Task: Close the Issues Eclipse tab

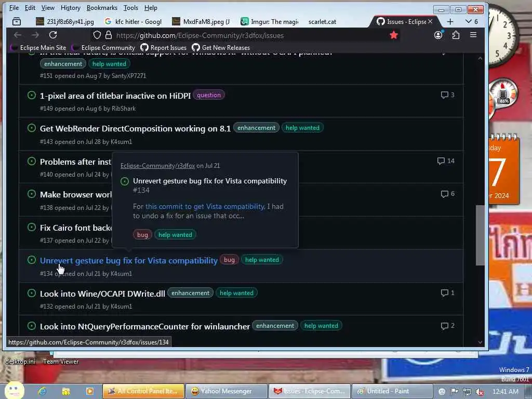Action: [430, 21]
